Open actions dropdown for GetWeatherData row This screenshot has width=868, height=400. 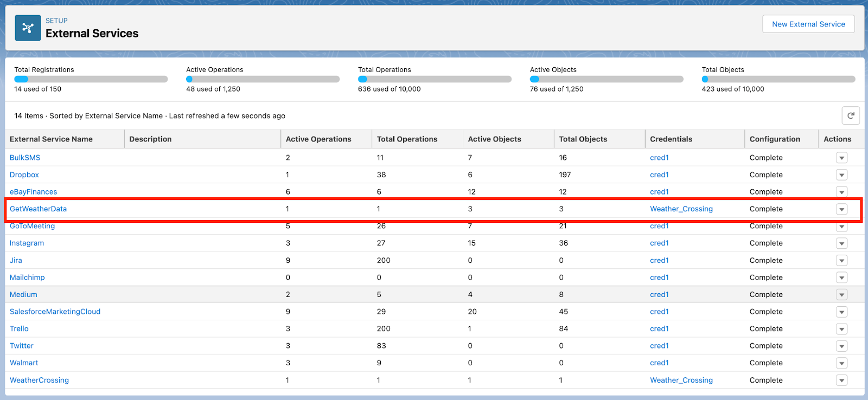tap(841, 209)
